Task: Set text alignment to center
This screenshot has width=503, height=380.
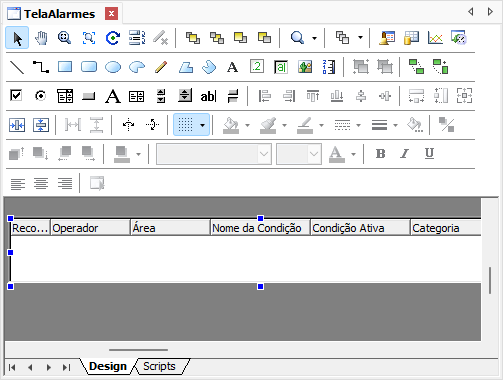Action: 41,183
